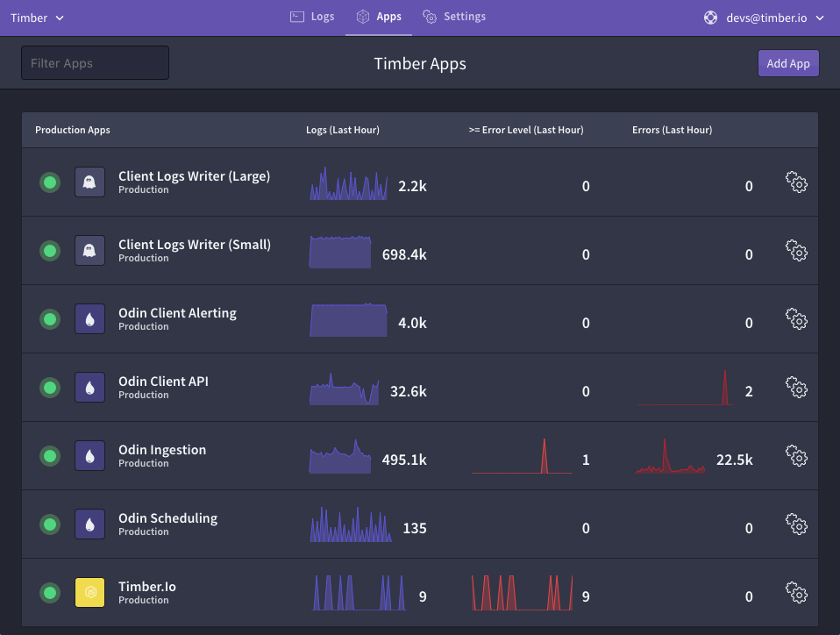Click the '495.1k' log count value
The image size is (840, 635).
click(x=404, y=460)
